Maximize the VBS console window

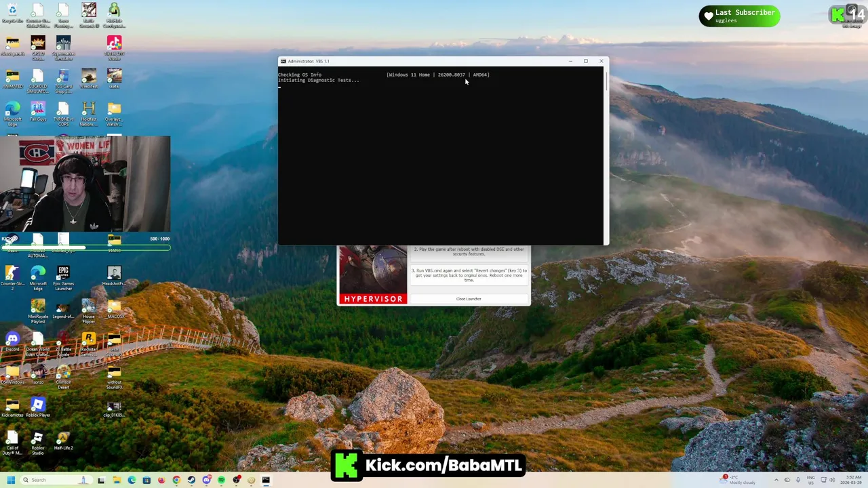(x=586, y=61)
